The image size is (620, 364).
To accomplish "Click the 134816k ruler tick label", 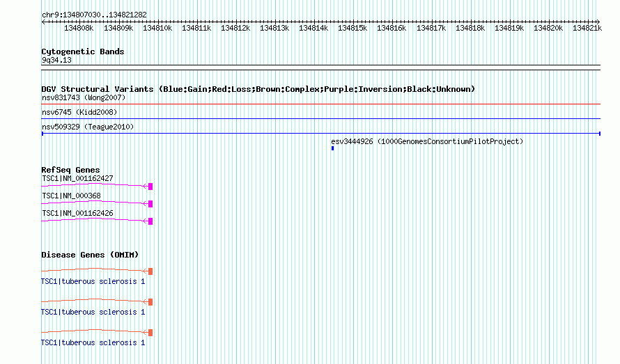I will click(x=392, y=28).
